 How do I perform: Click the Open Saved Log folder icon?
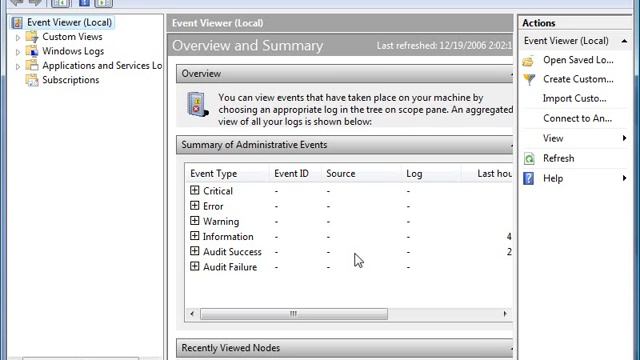[529, 61]
